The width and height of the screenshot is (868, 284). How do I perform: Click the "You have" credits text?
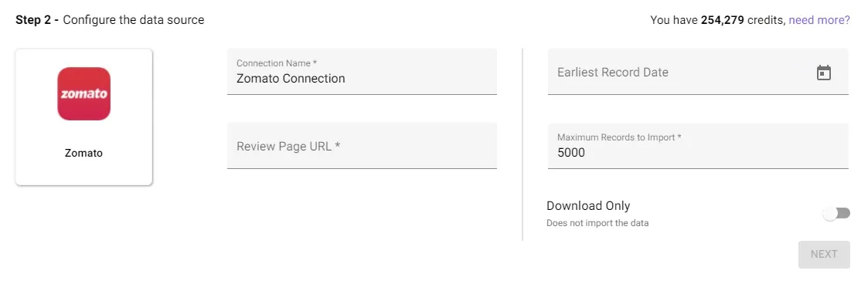(x=674, y=20)
